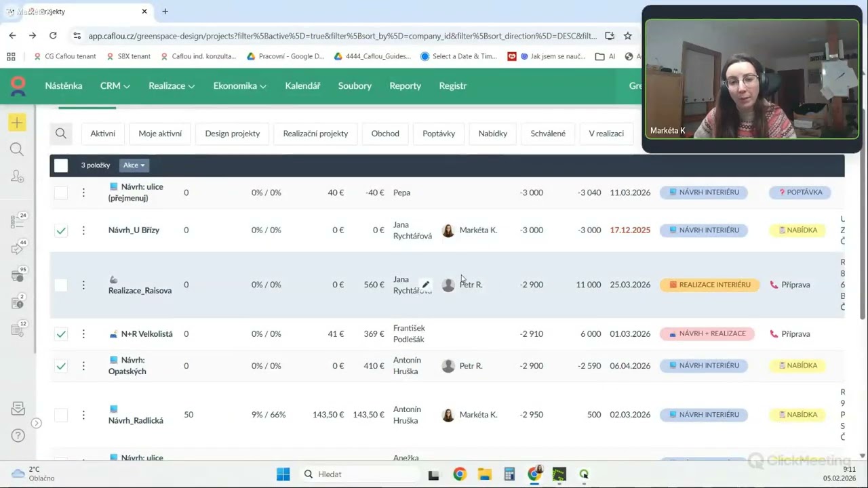Open the Akce bulk actions dropdown

click(134, 165)
